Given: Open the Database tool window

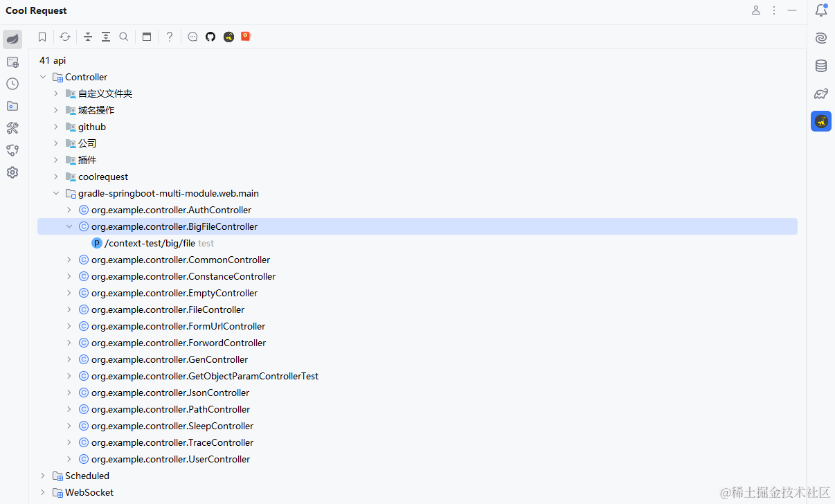Looking at the screenshot, I should tap(821, 66).
